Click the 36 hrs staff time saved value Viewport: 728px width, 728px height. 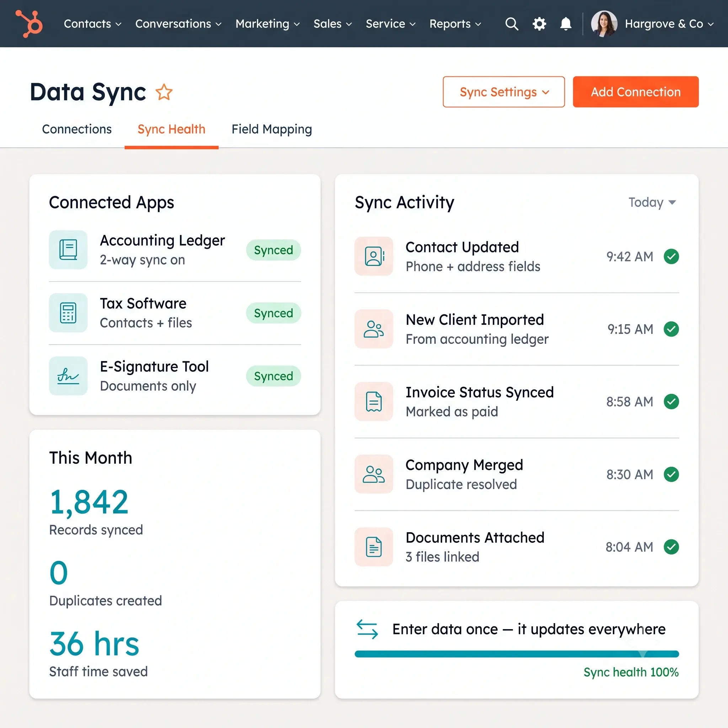(x=95, y=644)
